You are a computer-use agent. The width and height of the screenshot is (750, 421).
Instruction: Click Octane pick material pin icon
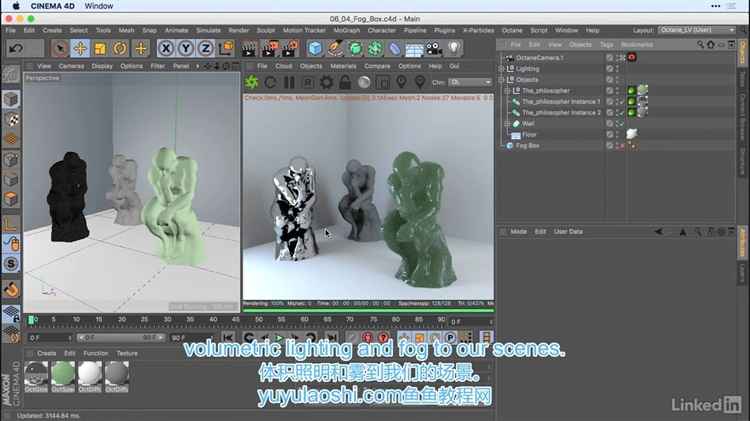click(420, 82)
